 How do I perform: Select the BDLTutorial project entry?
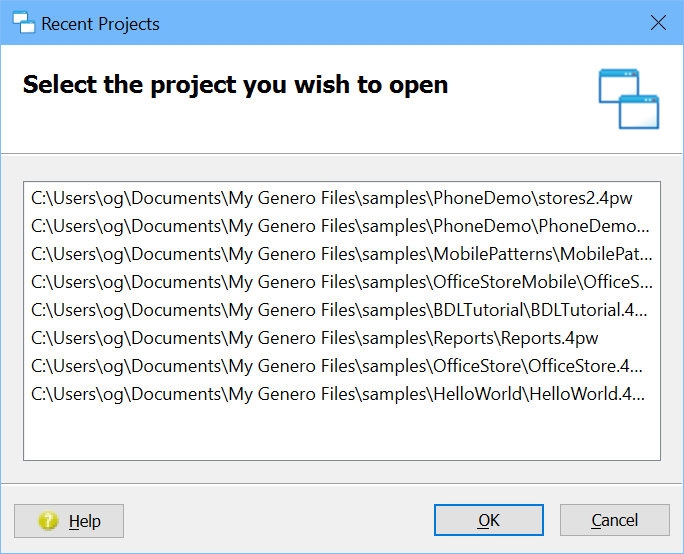[x=340, y=310]
